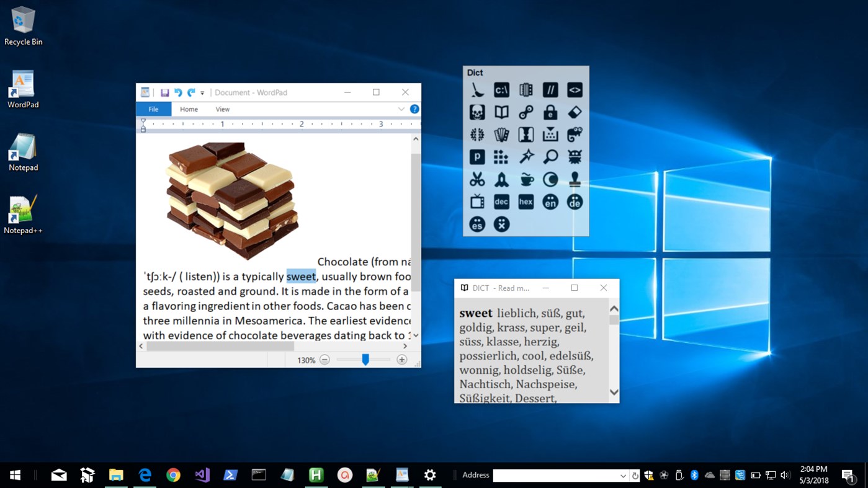Click the skull icon in the Dict panel
The height and width of the screenshot is (488, 868).
[x=477, y=112]
